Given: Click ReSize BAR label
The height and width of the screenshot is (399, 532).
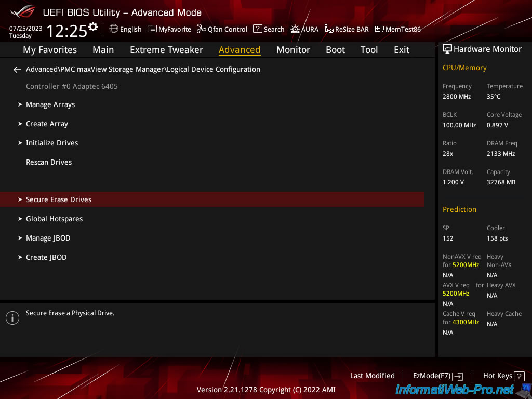Looking at the screenshot, I should [352, 30].
